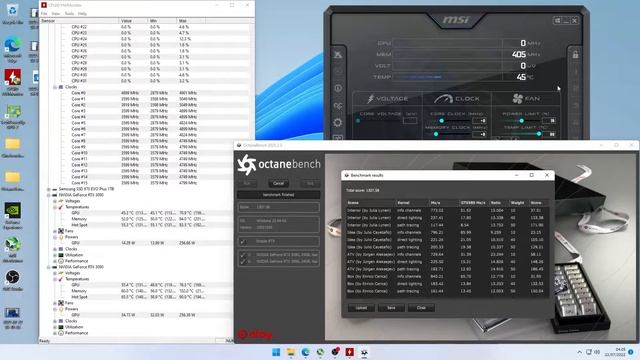The height and width of the screenshot is (360, 640).
Task: Open notification center icon in tray
Action: coord(631,352)
